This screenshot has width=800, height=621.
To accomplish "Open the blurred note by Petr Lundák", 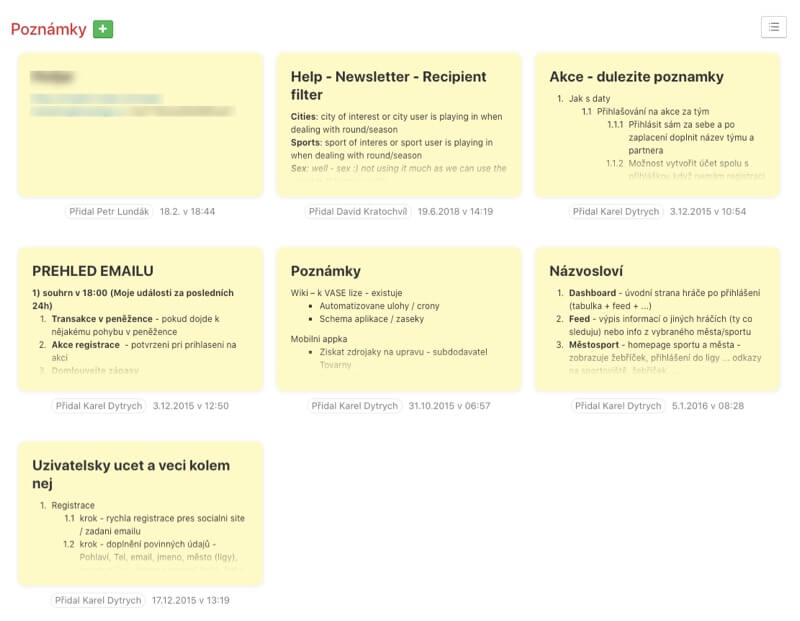I will click(141, 125).
